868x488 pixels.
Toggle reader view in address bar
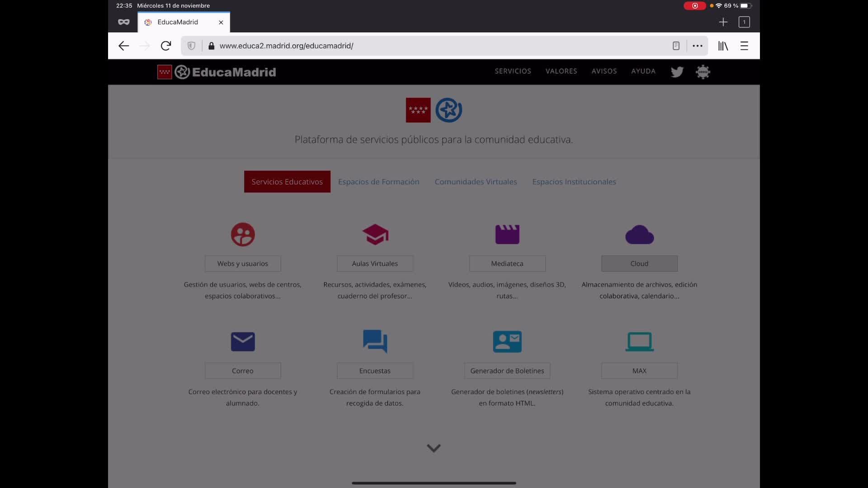[676, 46]
